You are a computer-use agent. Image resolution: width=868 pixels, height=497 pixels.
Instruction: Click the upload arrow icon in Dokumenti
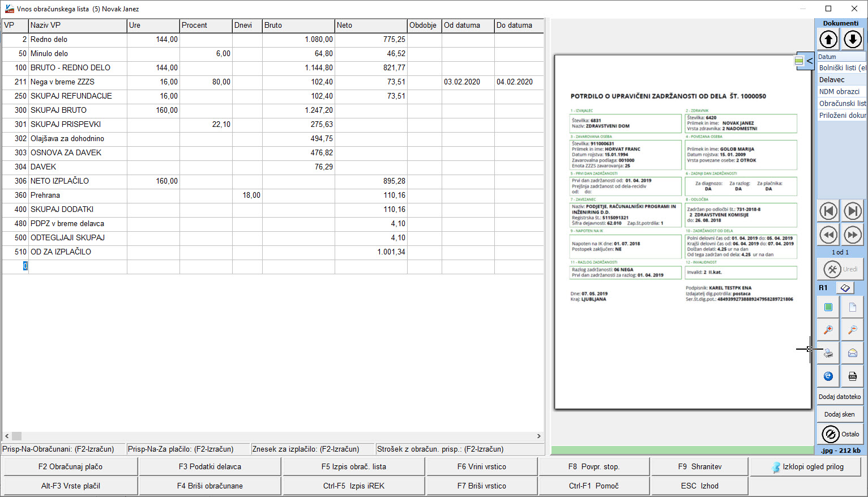click(x=828, y=39)
